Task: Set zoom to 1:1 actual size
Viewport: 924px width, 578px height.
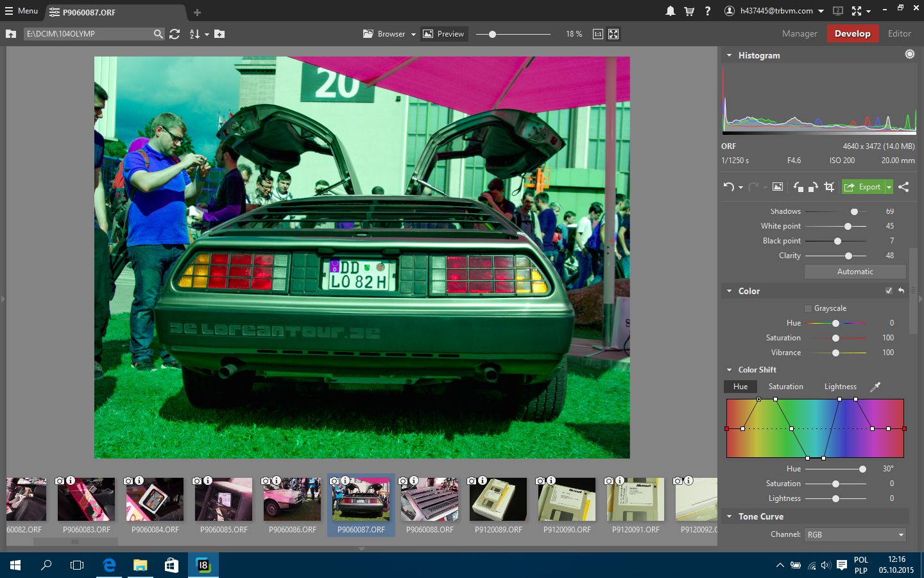Action: [597, 34]
